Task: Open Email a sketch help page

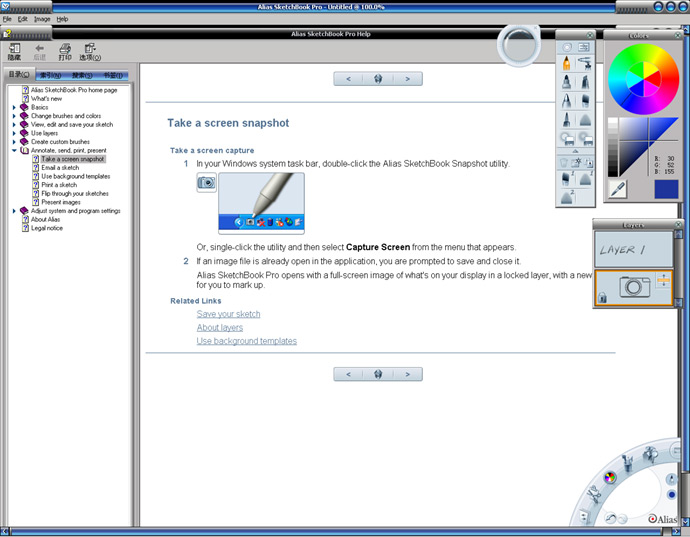Action: (x=60, y=168)
